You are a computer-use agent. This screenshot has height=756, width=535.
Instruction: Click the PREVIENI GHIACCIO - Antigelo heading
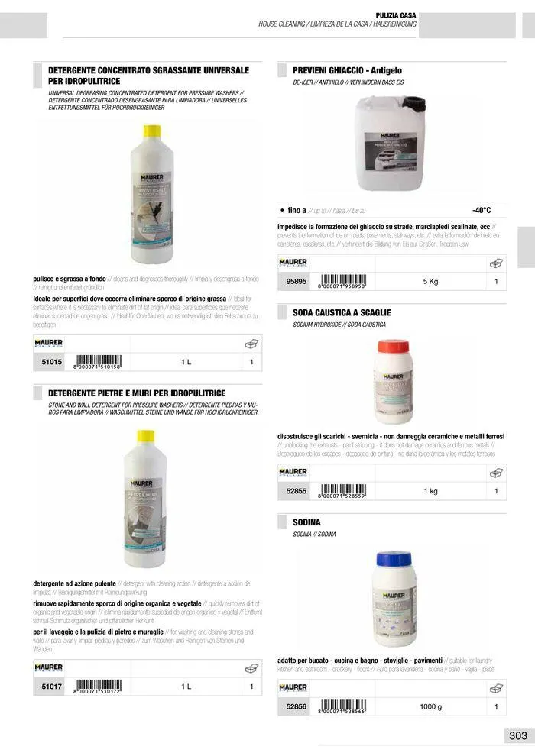[x=347, y=70]
